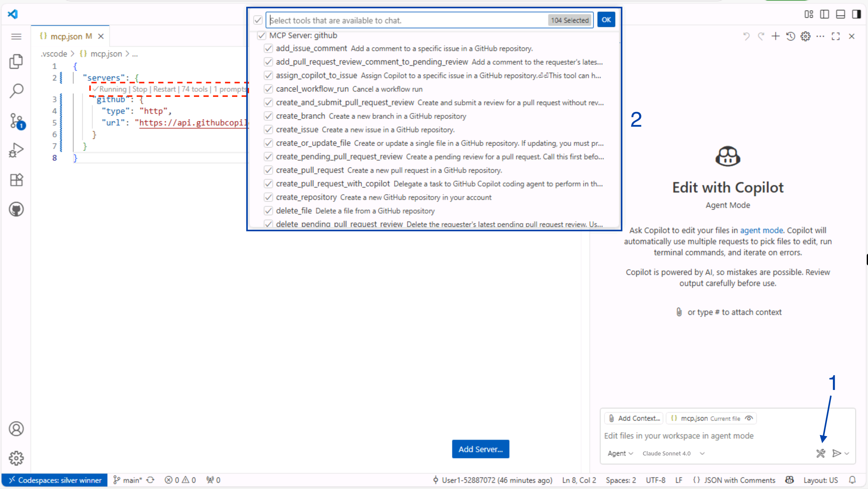Open the Run and Debug view
Screen dimensions: 868x489
click(16, 150)
